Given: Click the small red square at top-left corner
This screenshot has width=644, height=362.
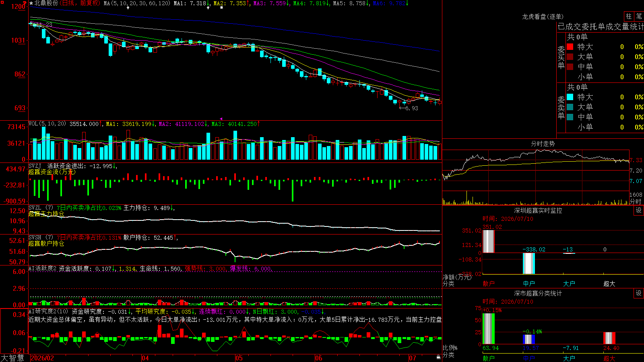Looking at the screenshot, I should point(2,3).
